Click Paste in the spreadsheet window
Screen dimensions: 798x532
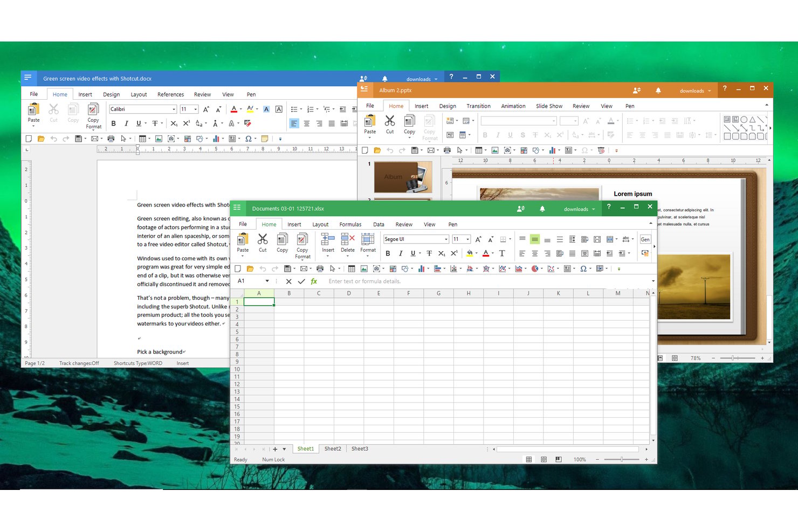[243, 243]
